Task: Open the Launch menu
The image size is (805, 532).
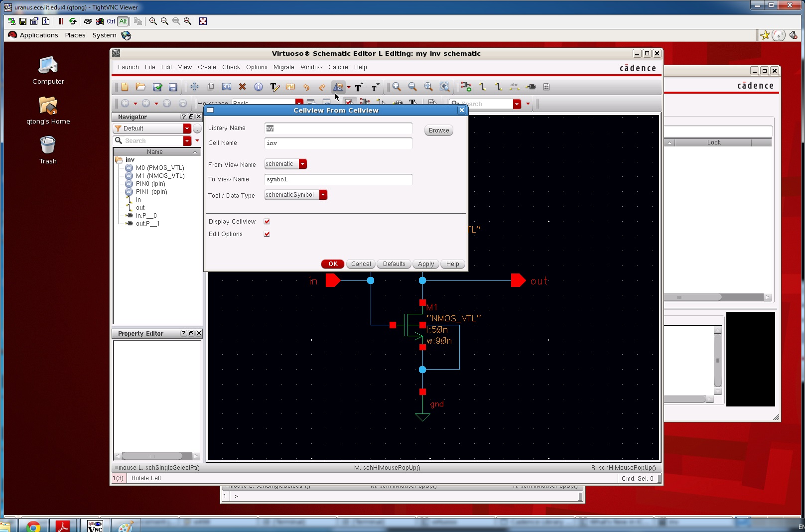Action: tap(129, 67)
